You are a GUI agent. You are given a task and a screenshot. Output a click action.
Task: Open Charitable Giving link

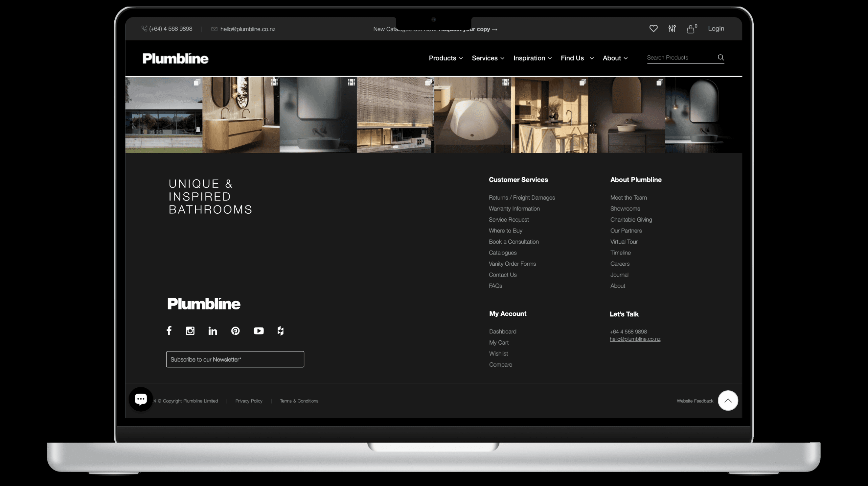(x=631, y=220)
